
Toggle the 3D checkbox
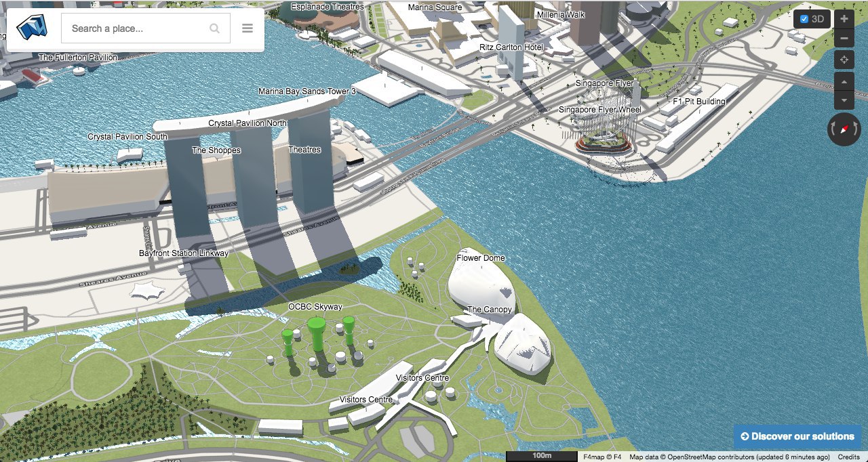804,19
